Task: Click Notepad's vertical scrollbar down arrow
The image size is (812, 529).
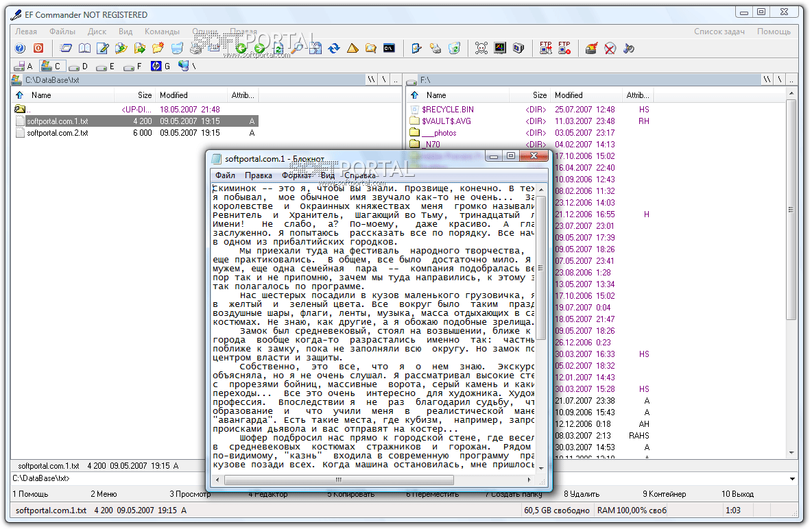Action: (541, 467)
